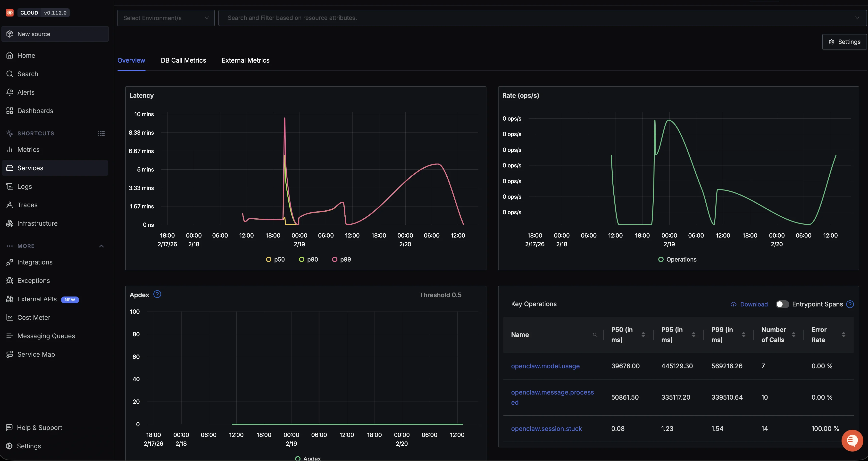Open the Messaging Queues icon

coord(10,335)
